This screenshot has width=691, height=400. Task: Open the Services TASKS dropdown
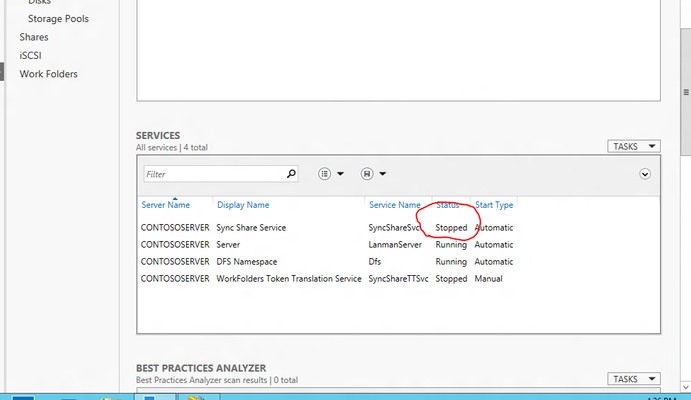click(634, 146)
